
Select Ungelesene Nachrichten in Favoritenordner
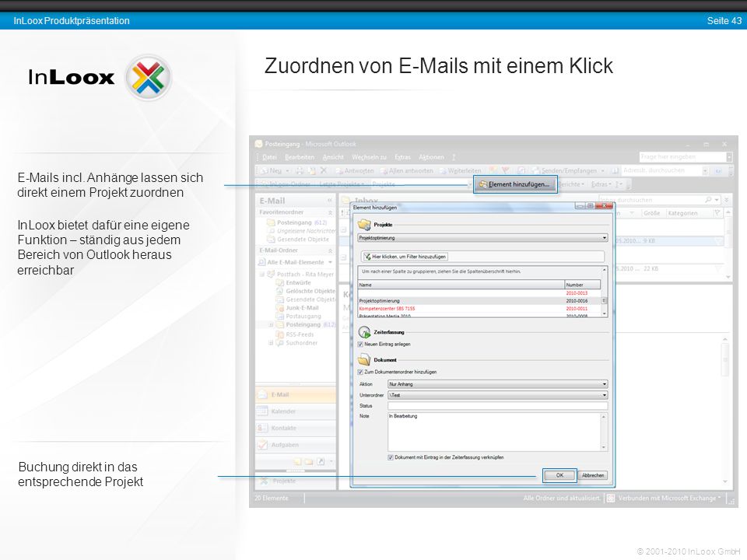pyautogui.click(x=302, y=231)
